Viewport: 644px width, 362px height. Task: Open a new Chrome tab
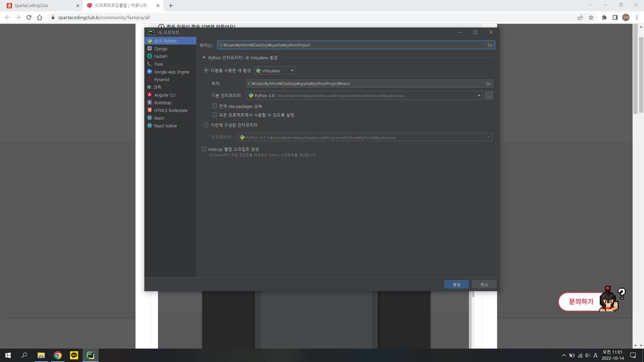pyautogui.click(x=171, y=6)
